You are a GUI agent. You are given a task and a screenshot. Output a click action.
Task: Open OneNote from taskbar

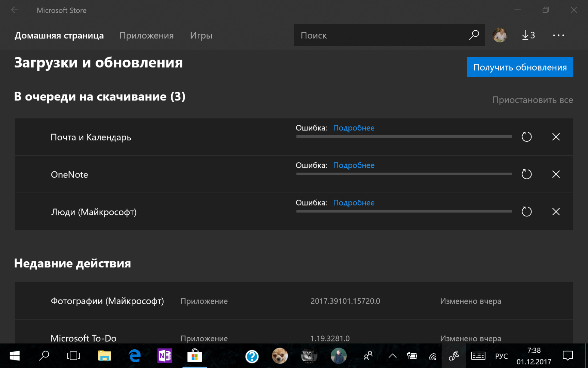click(x=165, y=356)
